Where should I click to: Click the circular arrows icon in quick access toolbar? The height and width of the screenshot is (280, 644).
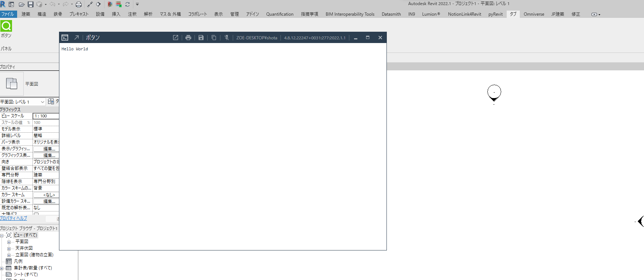click(127, 4)
